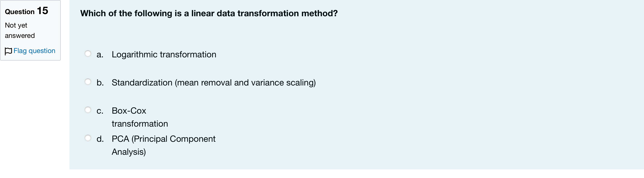Choose radio button for option b

tap(88, 82)
